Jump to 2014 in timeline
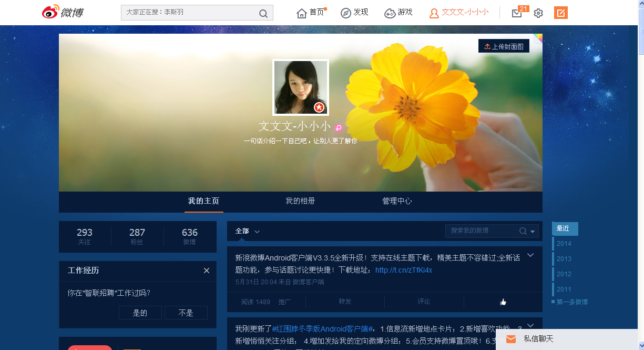Screen dimensions: 644x350 pos(564,244)
